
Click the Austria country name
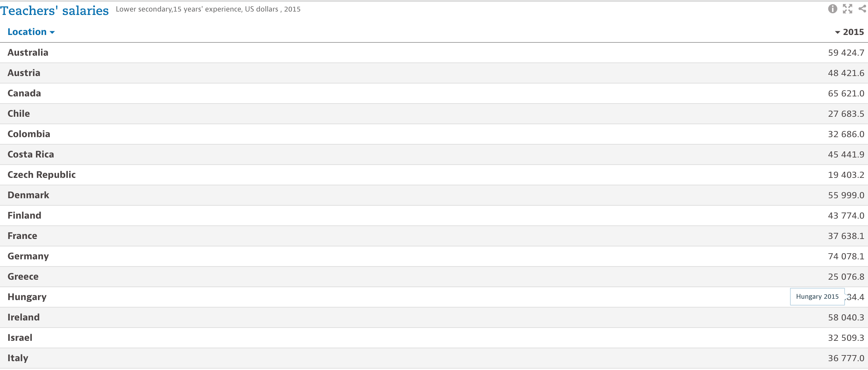point(24,73)
